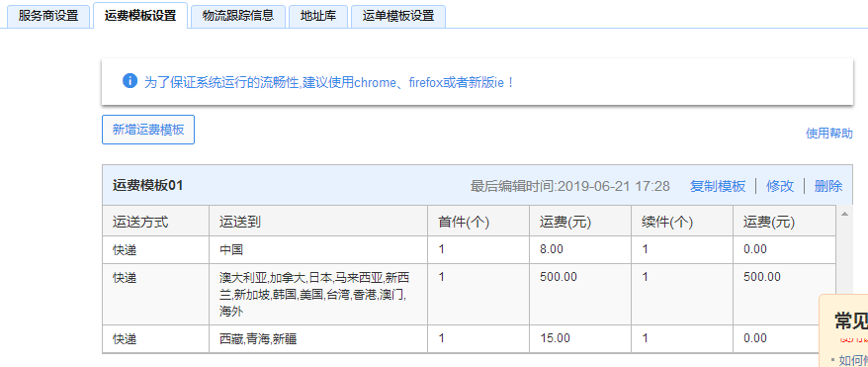
Task: Click the 运送到 column header
Action: click(318, 222)
